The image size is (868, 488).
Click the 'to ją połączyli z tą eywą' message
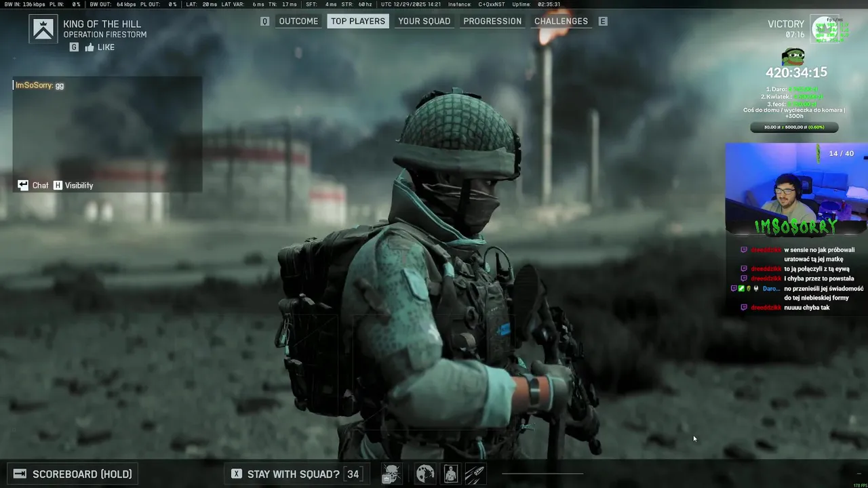[816, 269]
